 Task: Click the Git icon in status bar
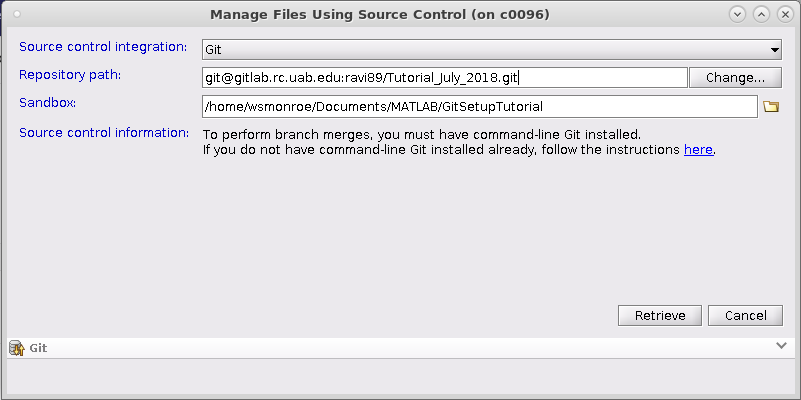pos(16,348)
